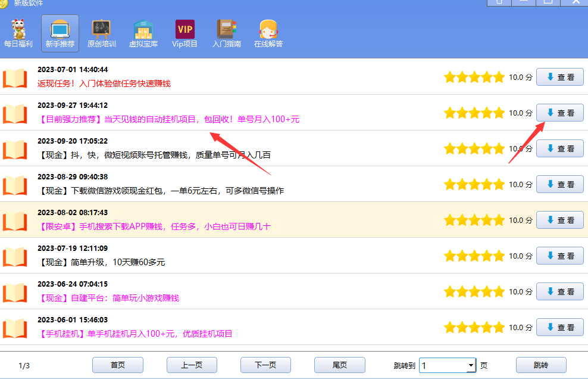Open title 返现任务！入门体验做任务快速赚钱
The height and width of the screenshot is (379, 588).
[x=104, y=83]
